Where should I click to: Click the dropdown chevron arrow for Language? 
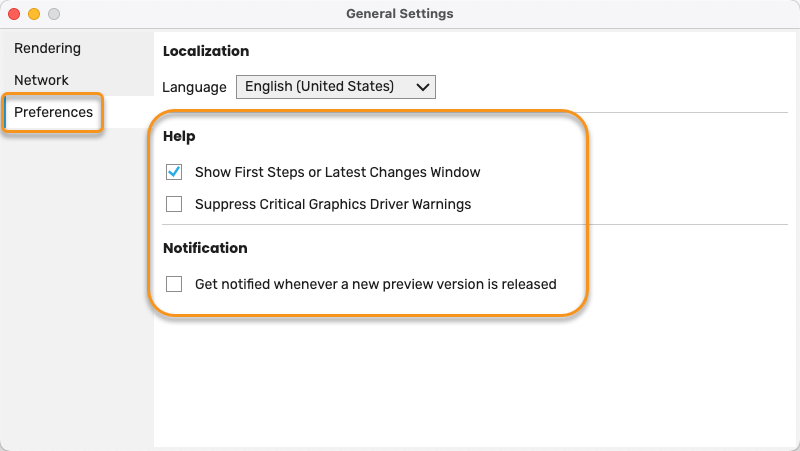click(x=422, y=87)
